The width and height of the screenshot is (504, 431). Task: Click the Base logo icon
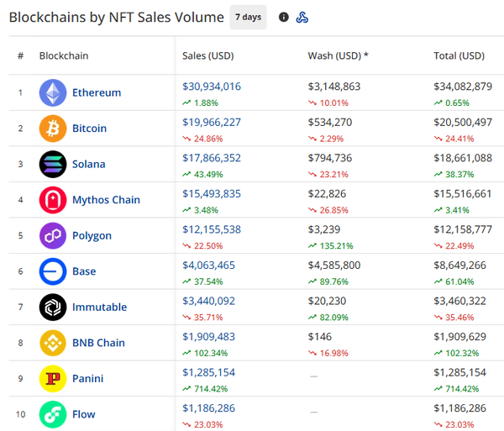pos(52,271)
